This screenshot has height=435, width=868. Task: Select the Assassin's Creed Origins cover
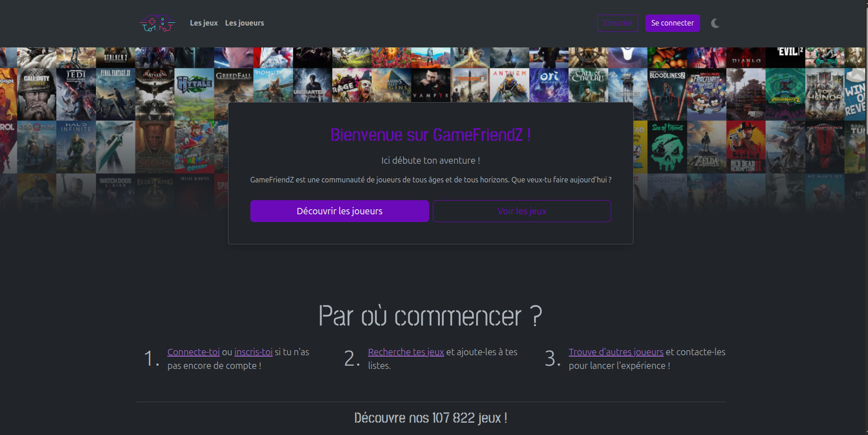(x=391, y=85)
